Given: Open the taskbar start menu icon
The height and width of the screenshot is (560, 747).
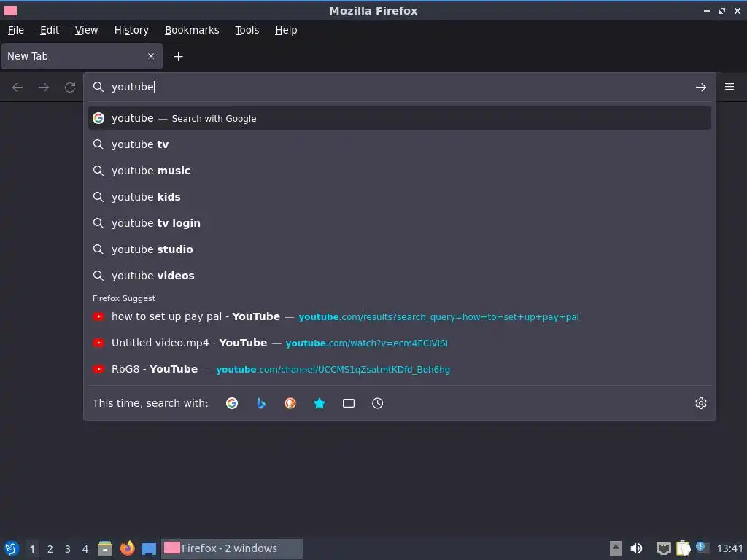Looking at the screenshot, I should (12, 548).
